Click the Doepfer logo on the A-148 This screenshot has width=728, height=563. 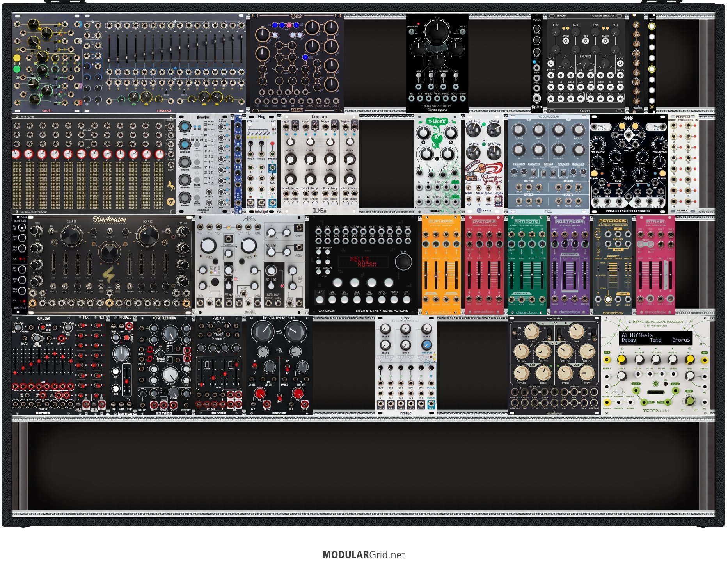(x=20, y=308)
